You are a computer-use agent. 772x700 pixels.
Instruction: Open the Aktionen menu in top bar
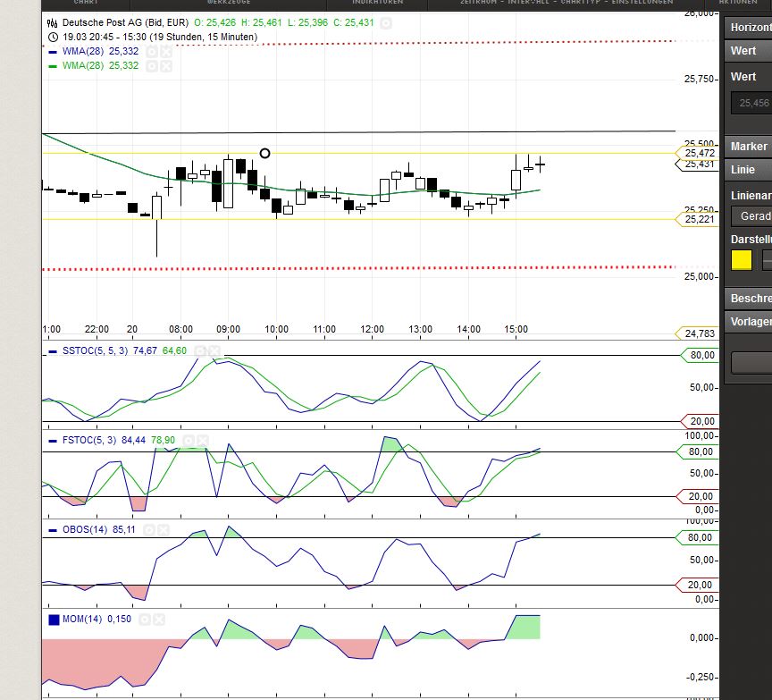coord(737,3)
